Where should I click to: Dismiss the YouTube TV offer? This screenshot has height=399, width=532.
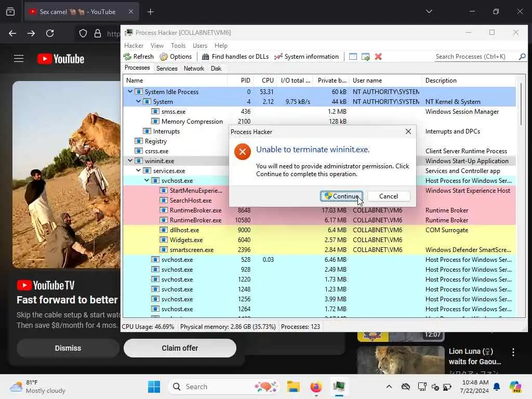pyautogui.click(x=68, y=348)
